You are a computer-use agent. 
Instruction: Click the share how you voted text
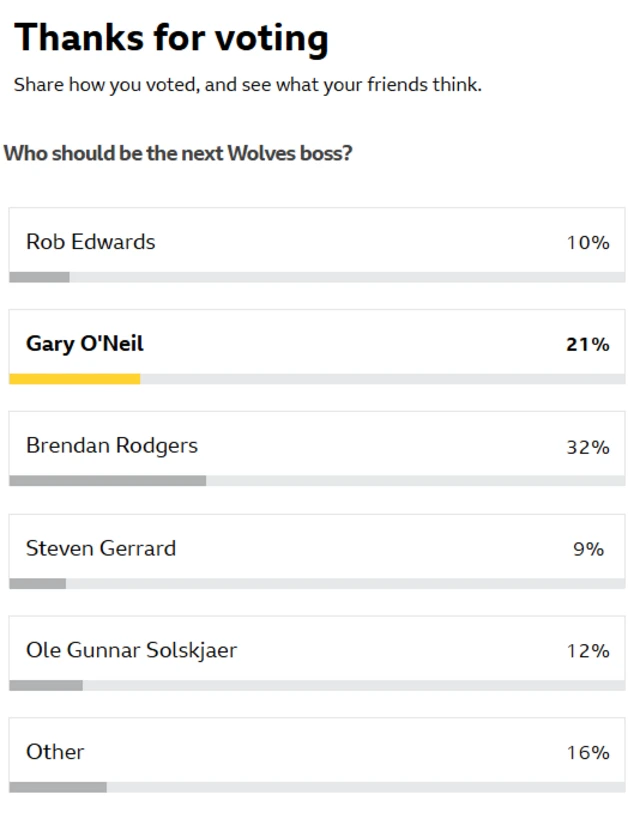pyautogui.click(x=248, y=85)
